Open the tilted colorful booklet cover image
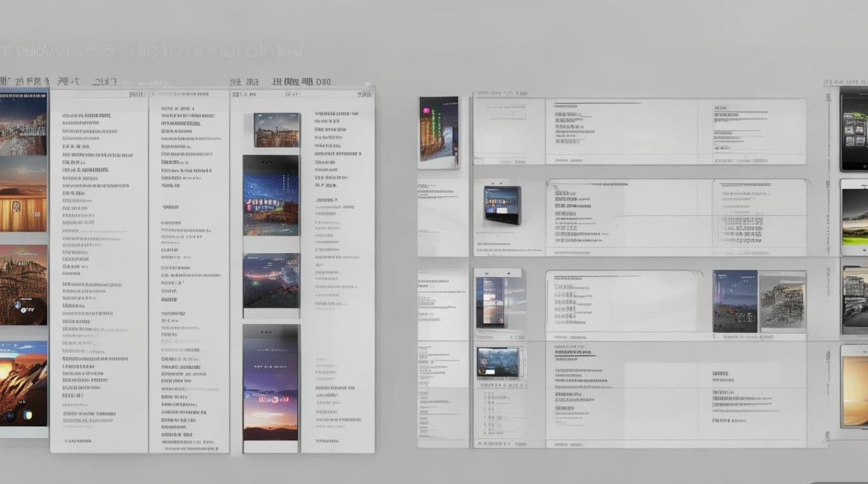The height and width of the screenshot is (484, 868). [438, 131]
